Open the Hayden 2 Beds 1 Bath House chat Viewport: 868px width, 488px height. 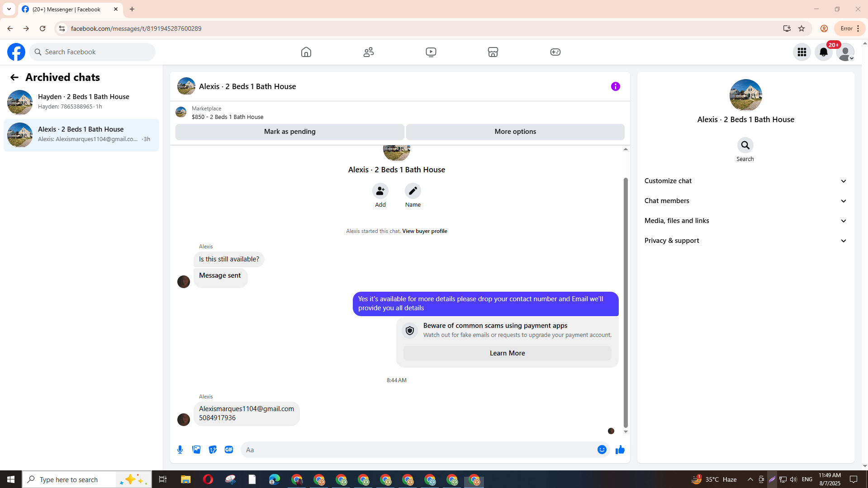coord(81,102)
